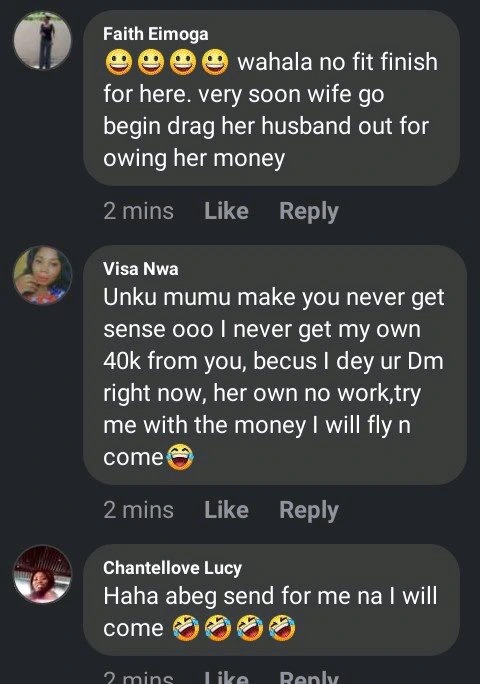This screenshot has height=684, width=480.
Task: Reply to Chantellove Lucy's comment
Action: 309,677
